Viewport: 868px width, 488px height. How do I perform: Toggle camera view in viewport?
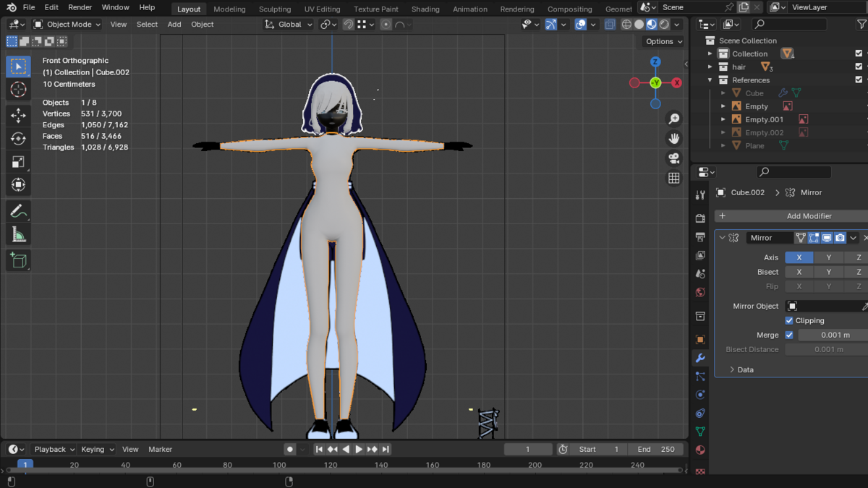(673, 158)
